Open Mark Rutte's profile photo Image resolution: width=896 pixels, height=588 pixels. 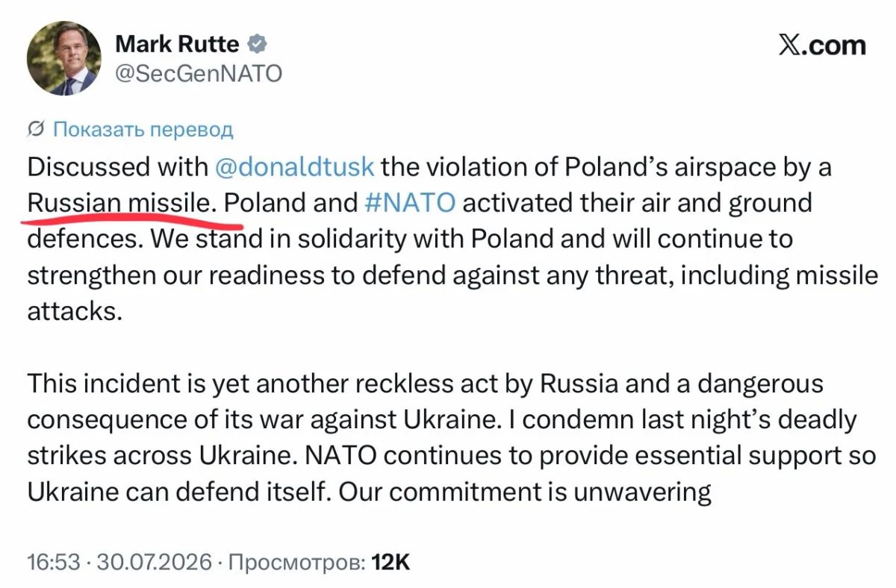click(x=63, y=57)
